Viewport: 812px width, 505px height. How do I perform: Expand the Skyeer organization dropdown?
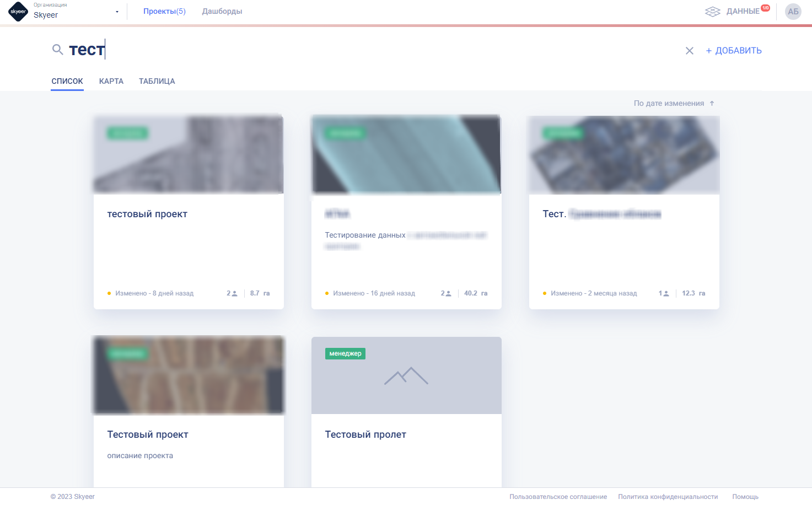[117, 12]
